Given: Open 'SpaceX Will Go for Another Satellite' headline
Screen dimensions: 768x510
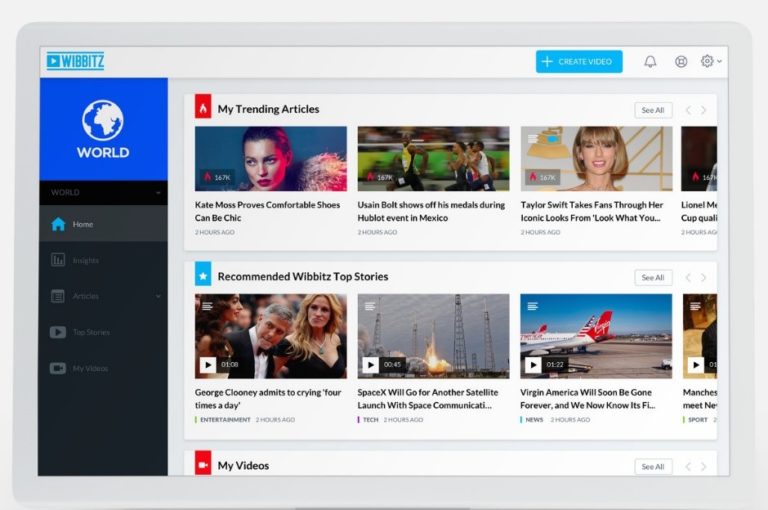Looking at the screenshot, I should 428,399.
